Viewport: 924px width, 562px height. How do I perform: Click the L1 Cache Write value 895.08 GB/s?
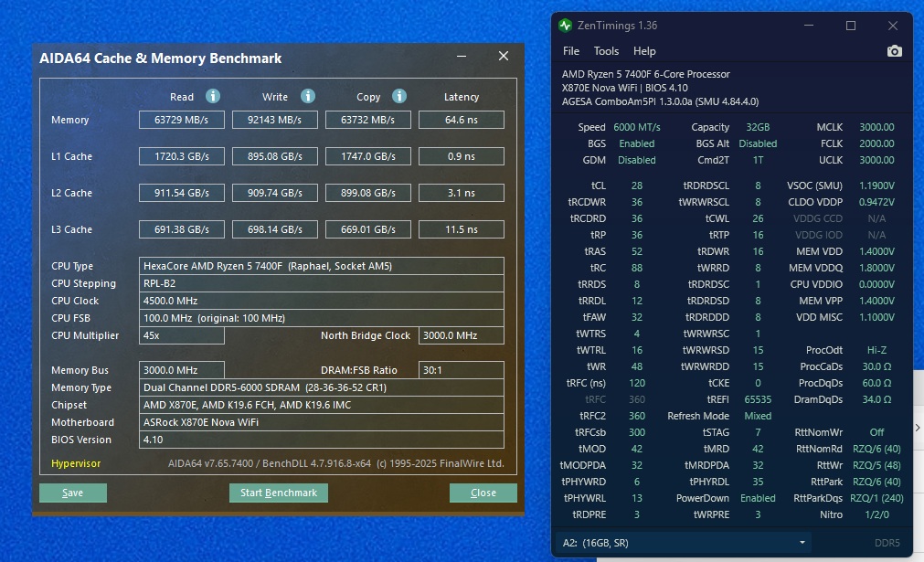point(274,156)
